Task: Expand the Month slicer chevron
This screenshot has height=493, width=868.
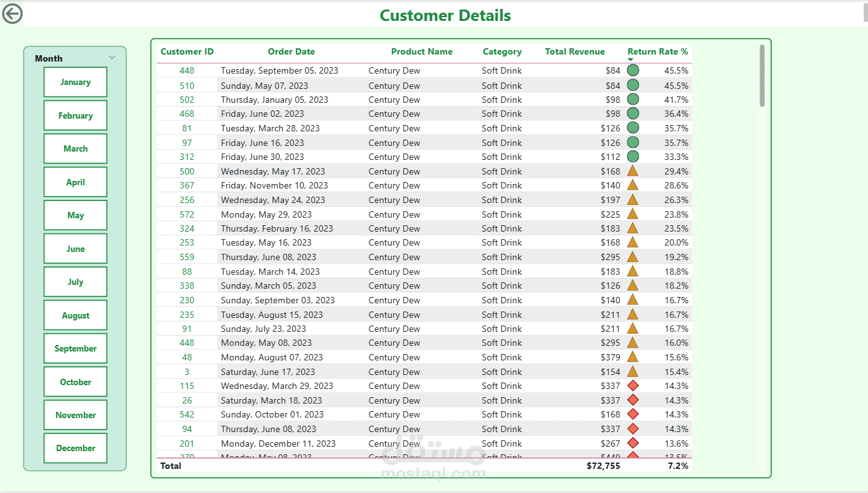Action: [112, 58]
